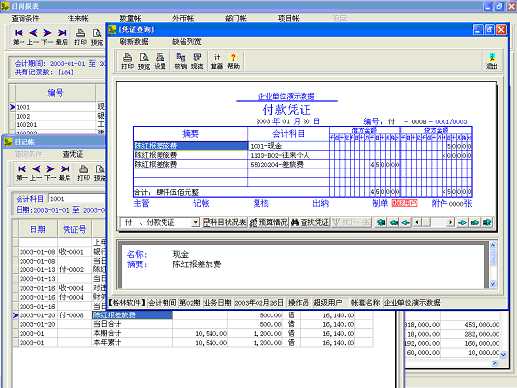The height and width of the screenshot is (388, 517).
Task: Click the 预算情况 button
Action: click(269, 222)
